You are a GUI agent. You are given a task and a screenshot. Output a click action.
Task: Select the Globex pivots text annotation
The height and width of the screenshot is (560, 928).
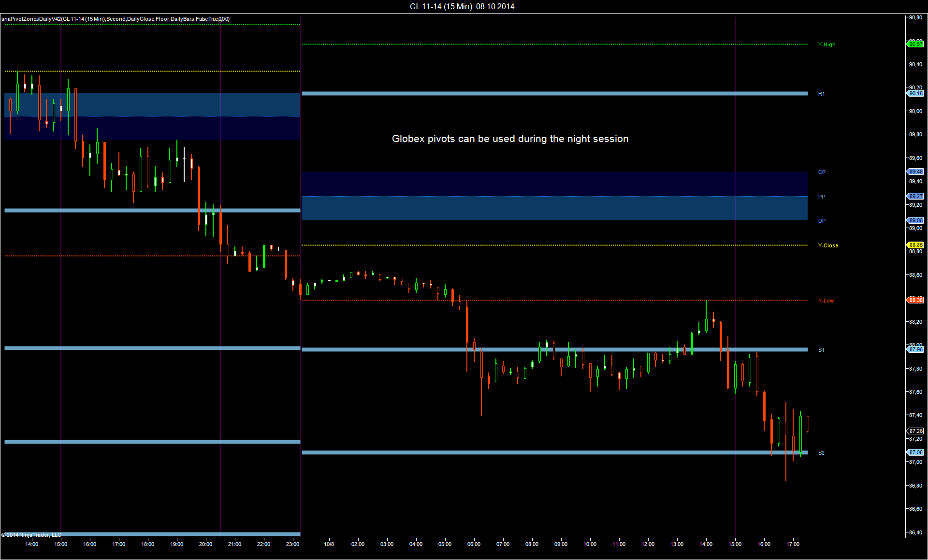click(x=510, y=139)
